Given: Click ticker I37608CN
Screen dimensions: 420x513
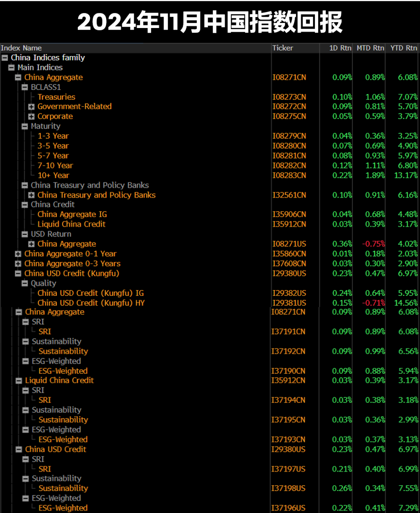Looking at the screenshot, I should pos(289,264).
